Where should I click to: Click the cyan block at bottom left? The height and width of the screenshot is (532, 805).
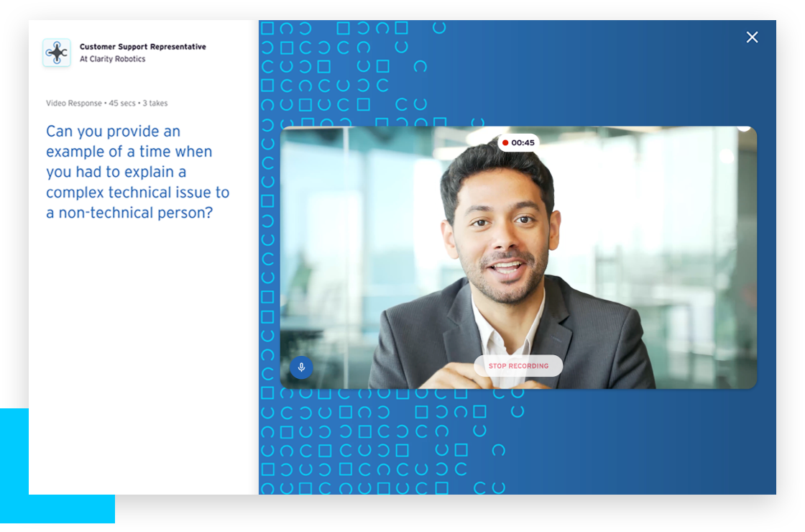pyautogui.click(x=14, y=460)
